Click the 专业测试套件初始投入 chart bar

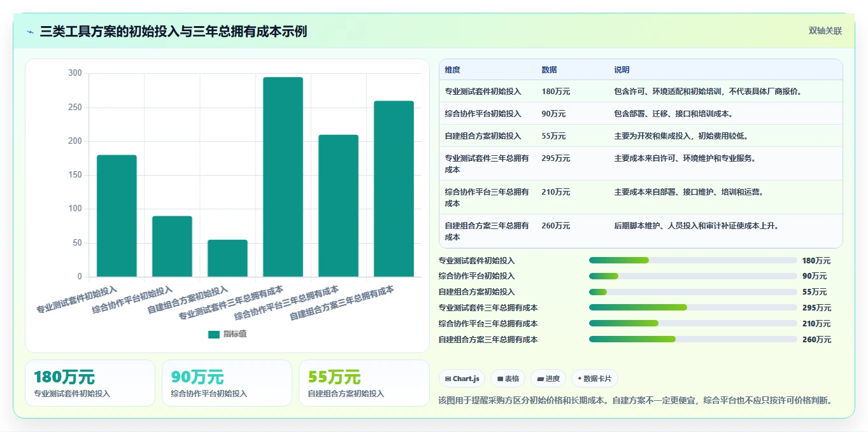coord(117,216)
